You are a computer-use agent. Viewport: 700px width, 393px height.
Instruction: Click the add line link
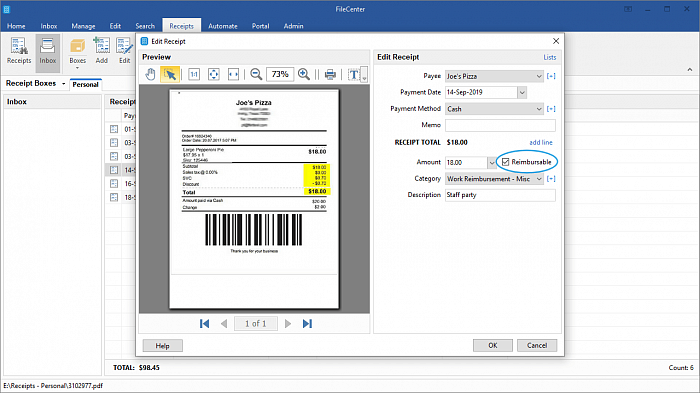point(541,142)
